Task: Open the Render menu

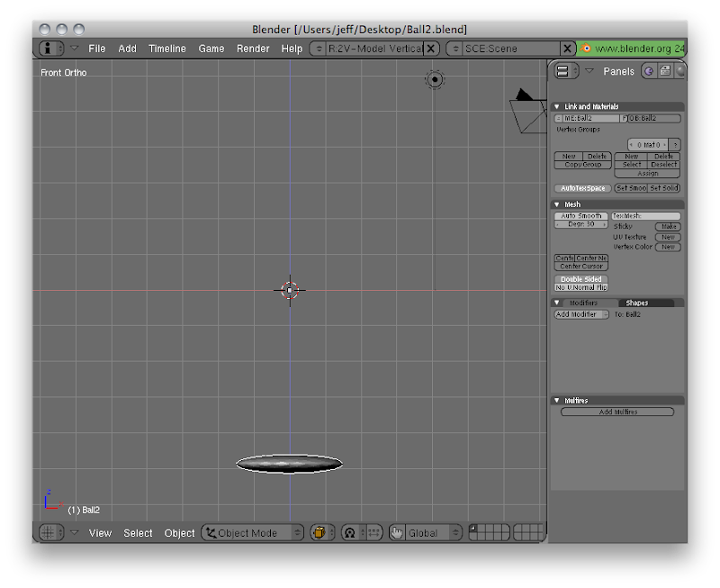Action: [x=253, y=49]
